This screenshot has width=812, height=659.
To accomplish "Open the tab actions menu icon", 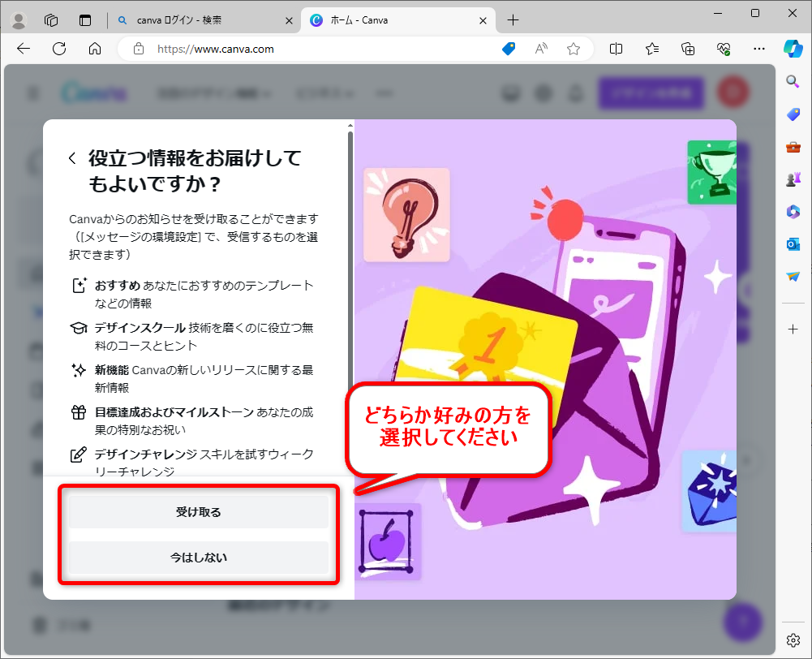I will pyautogui.click(x=85, y=20).
